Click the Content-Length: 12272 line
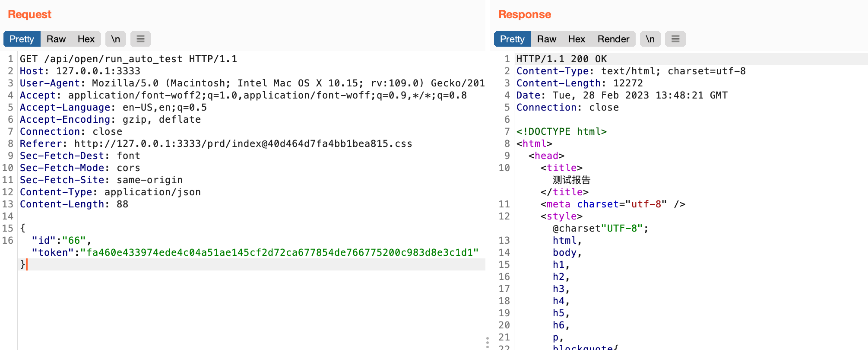The height and width of the screenshot is (350, 868). click(x=580, y=83)
